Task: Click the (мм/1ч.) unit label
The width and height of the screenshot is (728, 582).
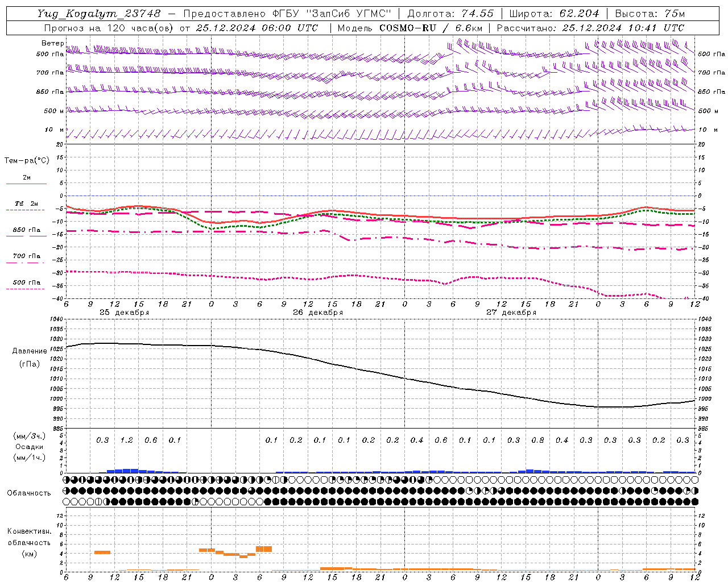Action: coord(30,458)
